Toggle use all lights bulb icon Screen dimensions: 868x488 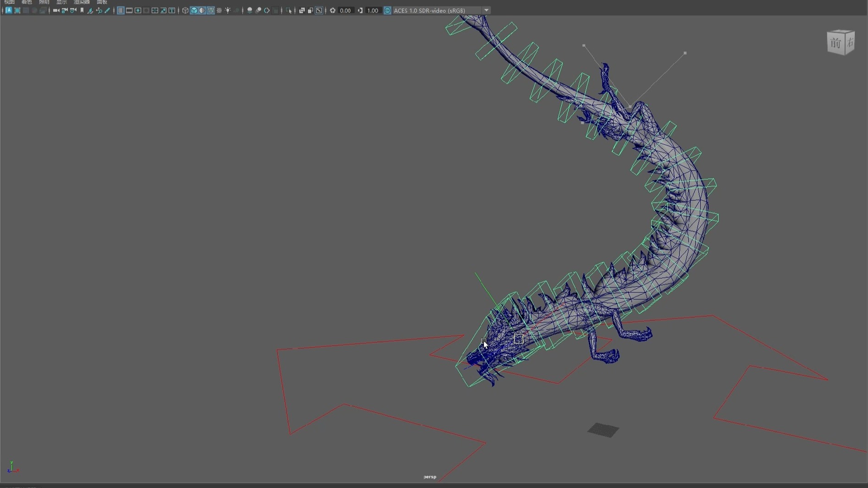tap(228, 11)
